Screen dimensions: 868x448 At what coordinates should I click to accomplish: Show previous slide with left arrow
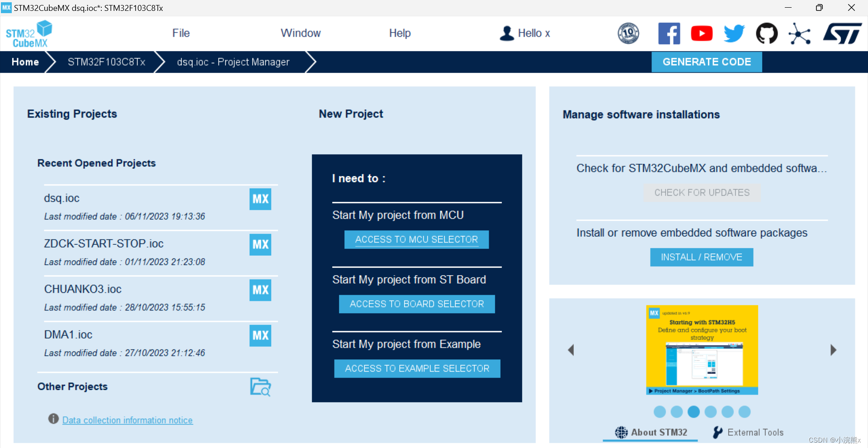[571, 350]
